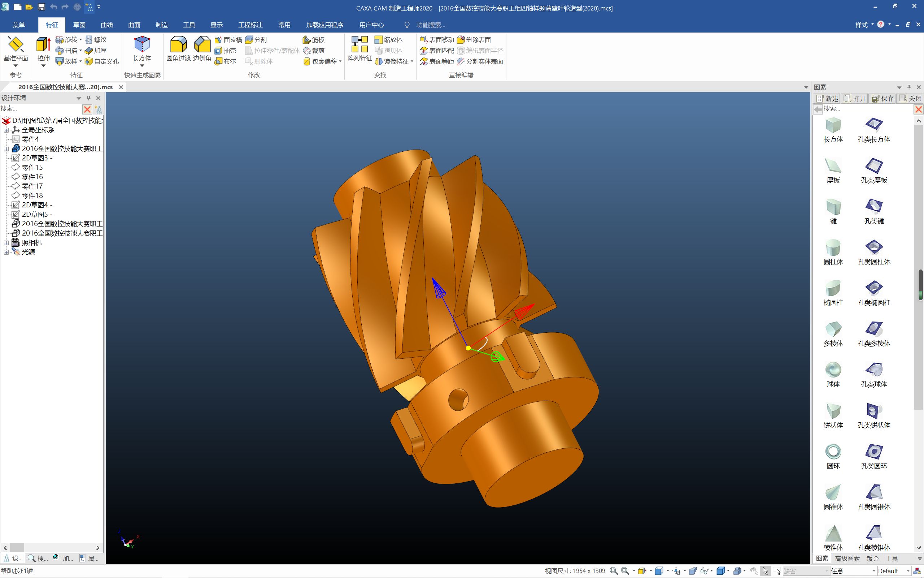924x578 pixels.
Task: Open 阵列特征 pattern feature tool
Action: [x=359, y=49]
